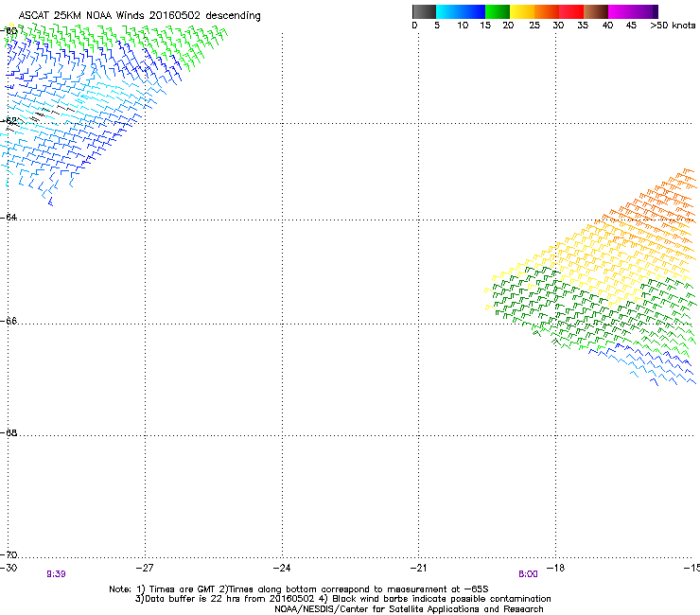Screen dimensions: 700x615
Task: Click the longitude label "-27"
Action: (x=145, y=568)
